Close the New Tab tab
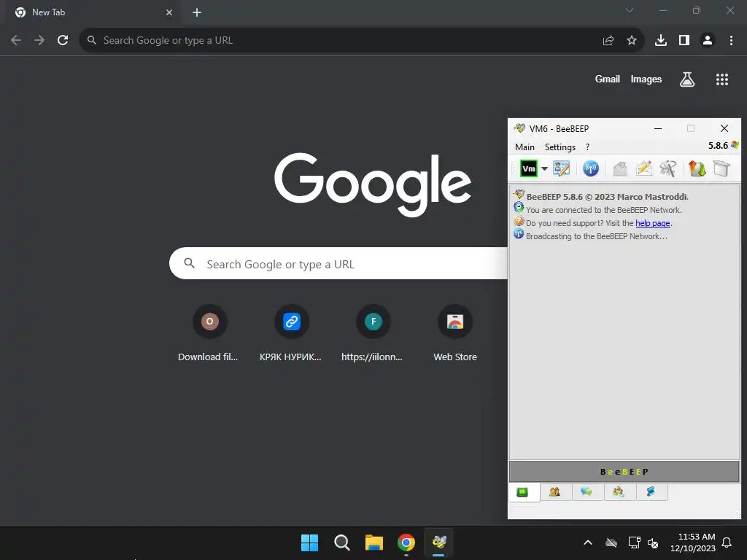This screenshot has width=747, height=560. coord(169,12)
